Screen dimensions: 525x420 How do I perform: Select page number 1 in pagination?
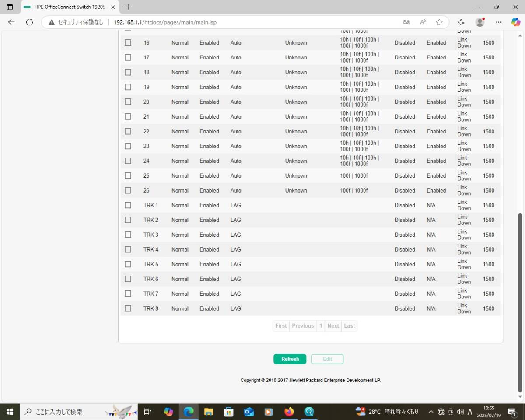point(321,326)
